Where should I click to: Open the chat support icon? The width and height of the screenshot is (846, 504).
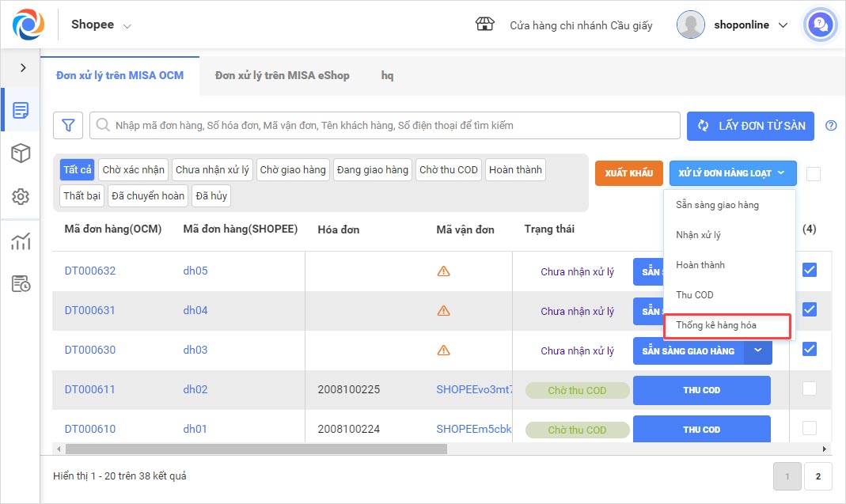point(821,25)
